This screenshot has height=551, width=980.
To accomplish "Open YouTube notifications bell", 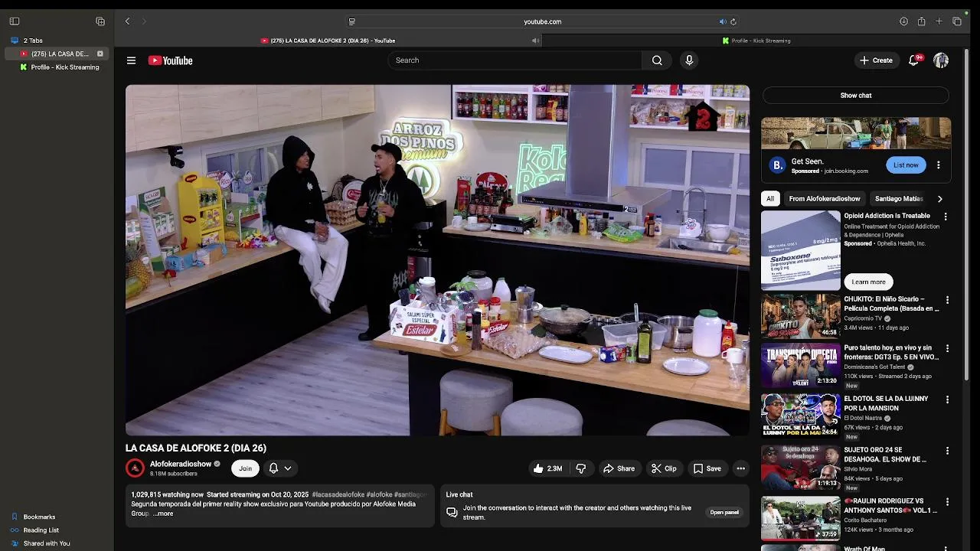I will (x=913, y=60).
